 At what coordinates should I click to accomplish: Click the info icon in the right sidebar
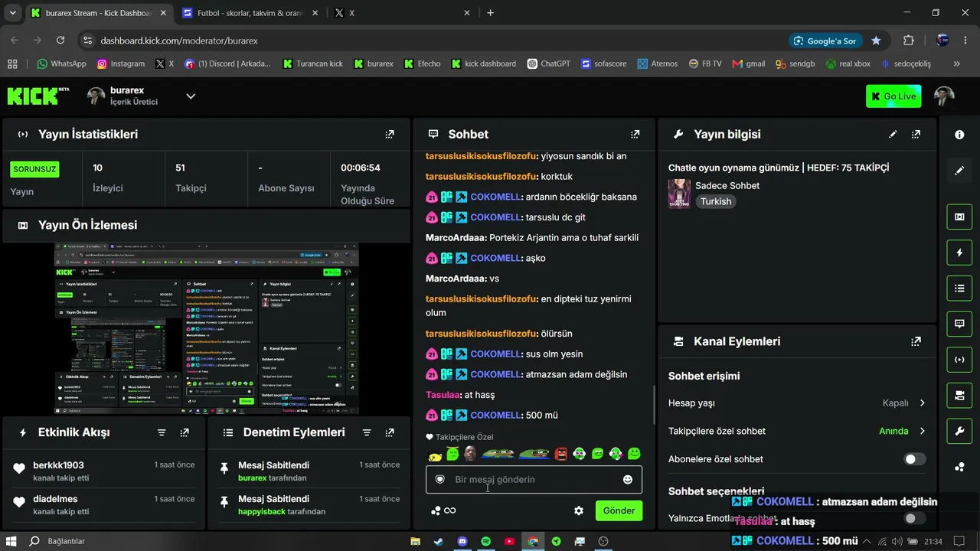point(959,135)
